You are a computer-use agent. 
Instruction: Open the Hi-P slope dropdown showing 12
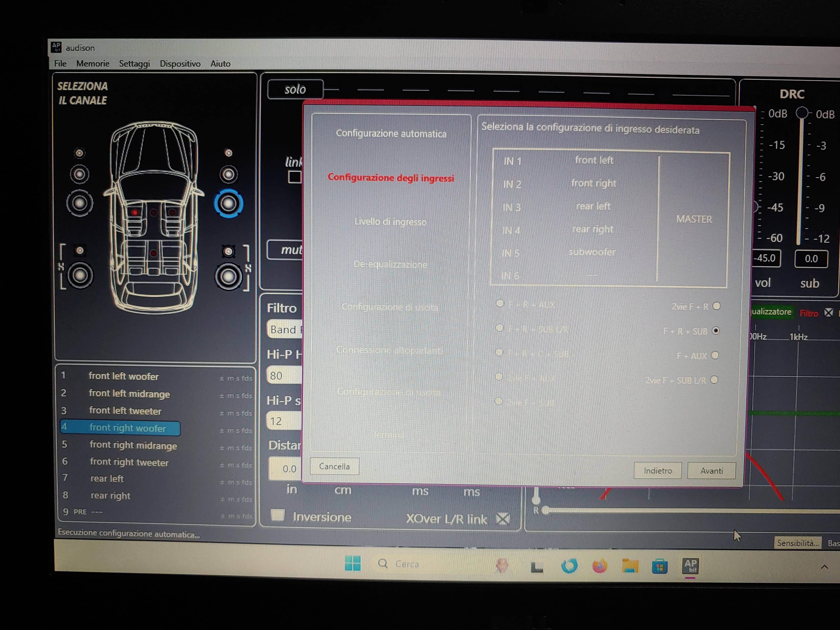coord(285,421)
